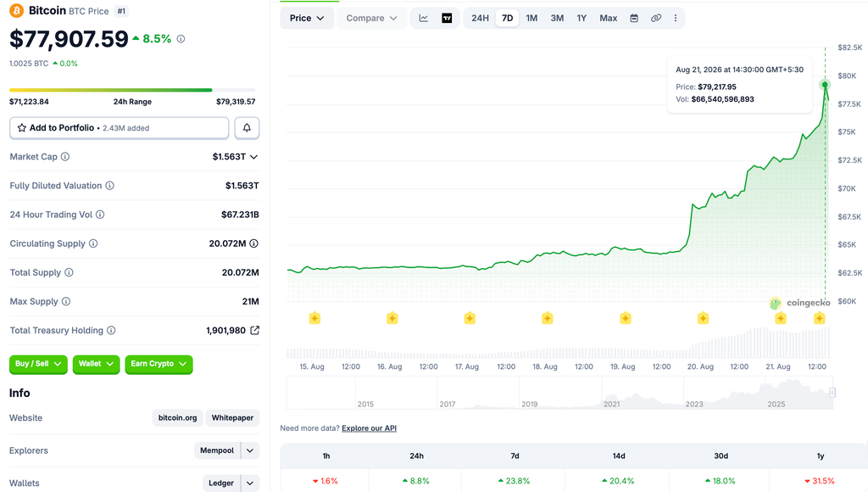Expand the Mempool explorers dropdown arrow
The image size is (868, 492).
point(250,450)
